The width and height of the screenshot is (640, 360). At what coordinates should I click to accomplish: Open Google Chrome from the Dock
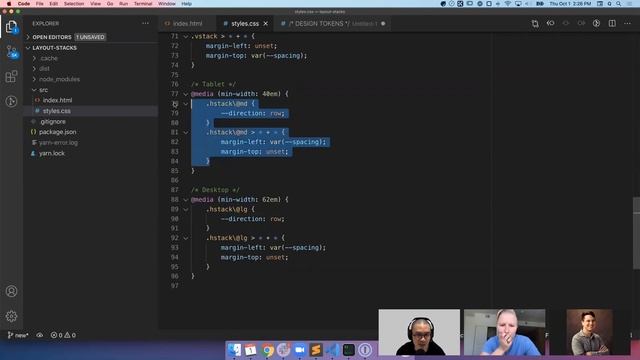click(x=267, y=350)
